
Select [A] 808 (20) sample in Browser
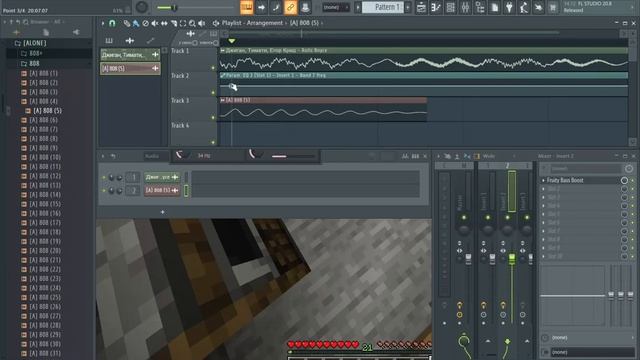tap(45, 251)
